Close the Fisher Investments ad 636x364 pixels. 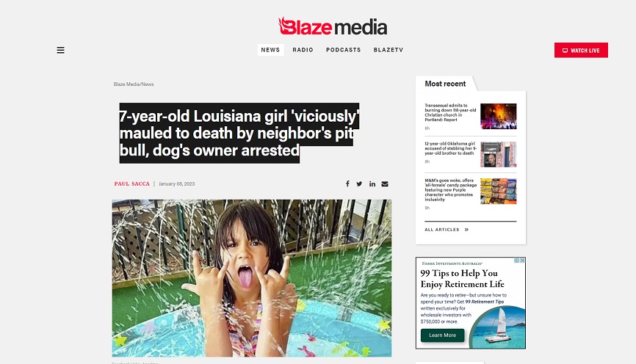click(x=522, y=261)
